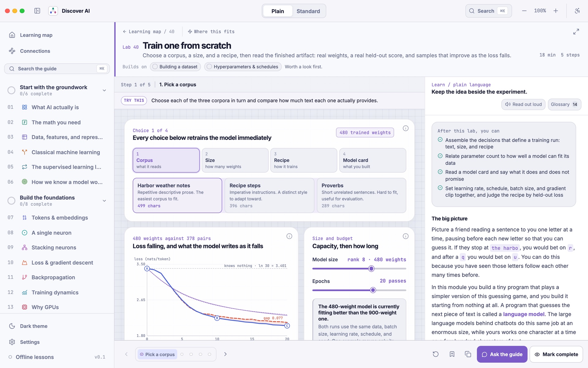Image resolution: width=588 pixels, height=368 pixels.
Task: Collapse the Build the foundations section
Action: (x=104, y=201)
